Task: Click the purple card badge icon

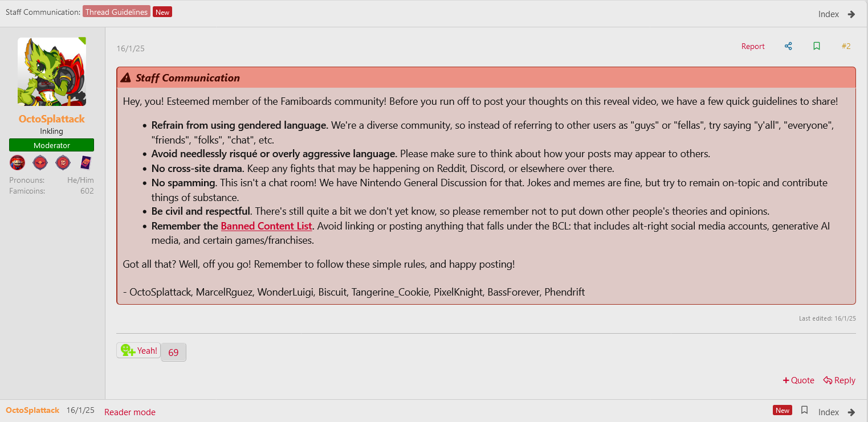Action: (x=85, y=163)
